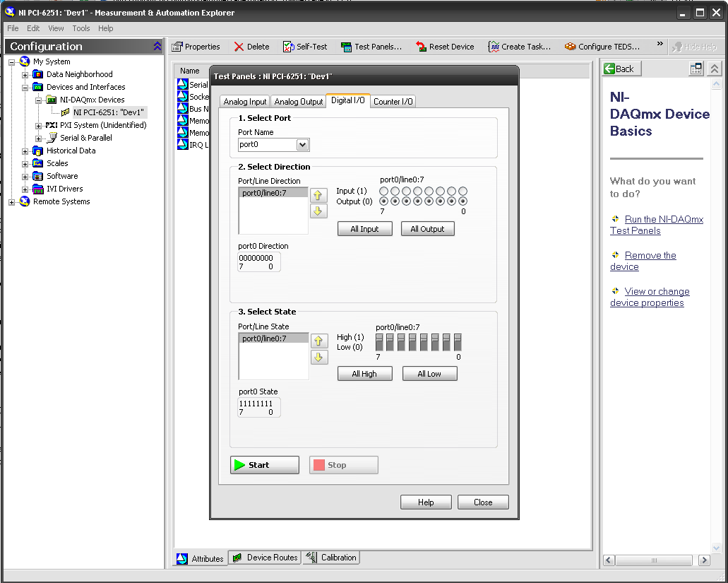
Task: Click the red Delete X icon
Action: coord(239,47)
